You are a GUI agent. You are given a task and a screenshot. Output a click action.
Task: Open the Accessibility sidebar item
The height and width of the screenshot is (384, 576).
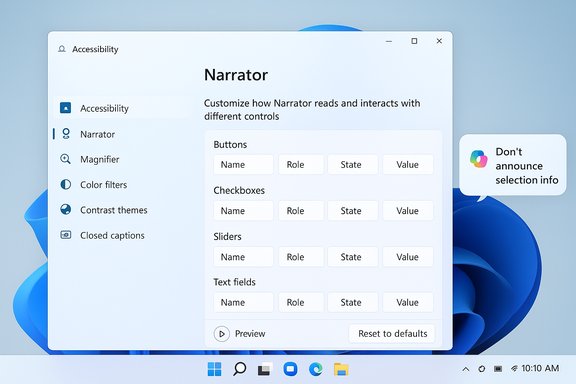[x=121, y=108]
